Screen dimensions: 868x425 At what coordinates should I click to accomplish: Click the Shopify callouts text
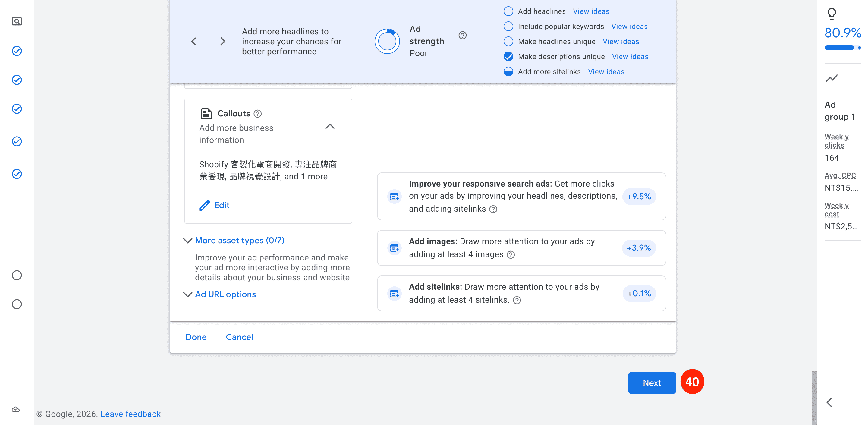click(x=268, y=171)
